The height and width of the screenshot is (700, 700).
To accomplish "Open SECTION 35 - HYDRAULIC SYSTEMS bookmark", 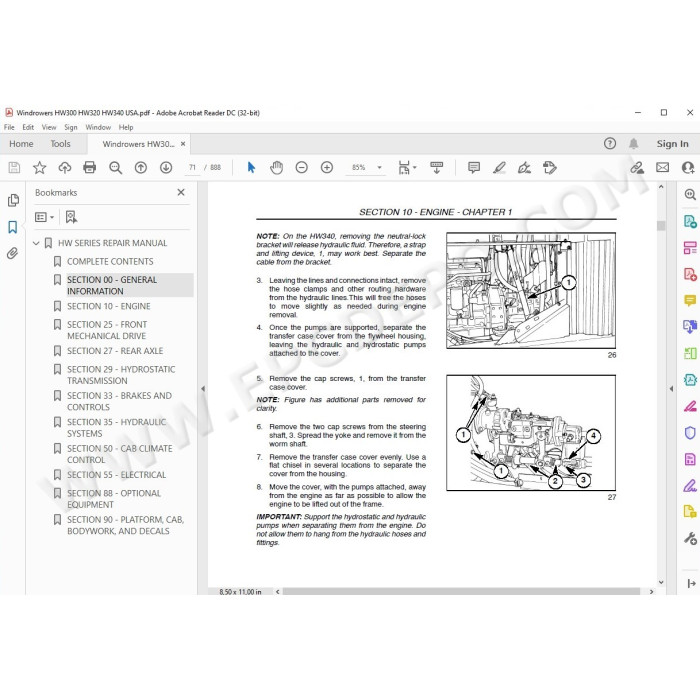I will click(117, 427).
